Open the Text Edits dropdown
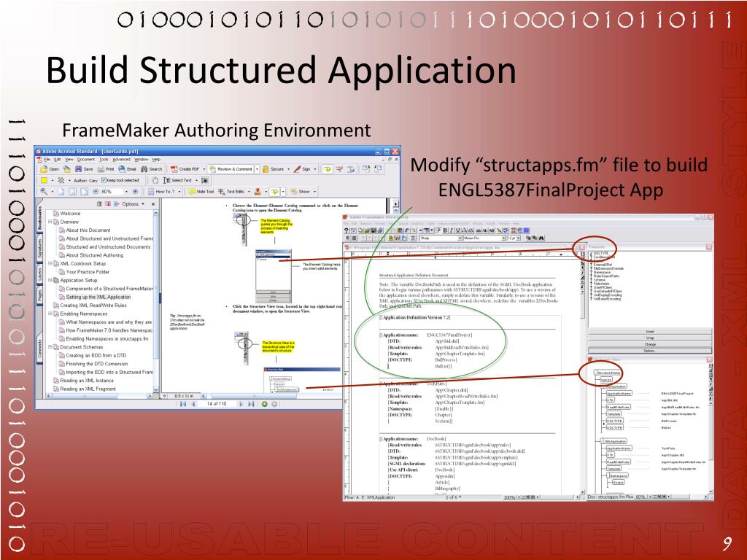This screenshot has height=560, width=747. 249,192
